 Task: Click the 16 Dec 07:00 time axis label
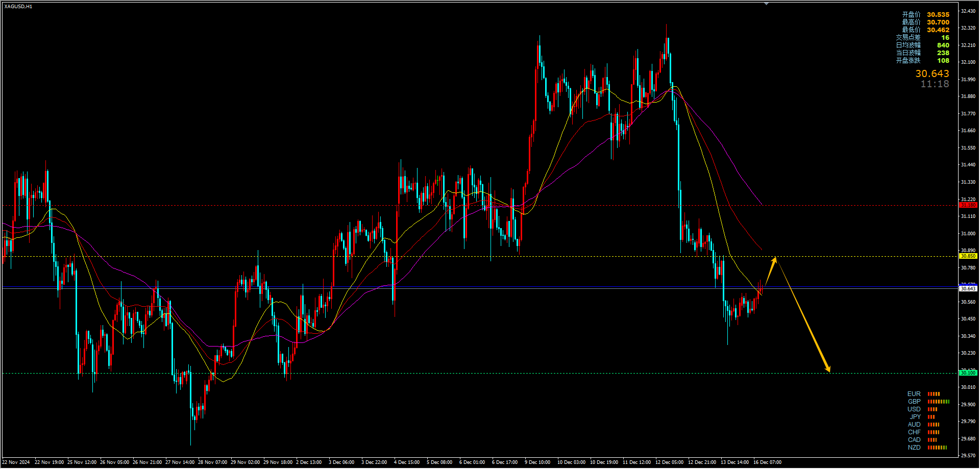pyautogui.click(x=767, y=462)
